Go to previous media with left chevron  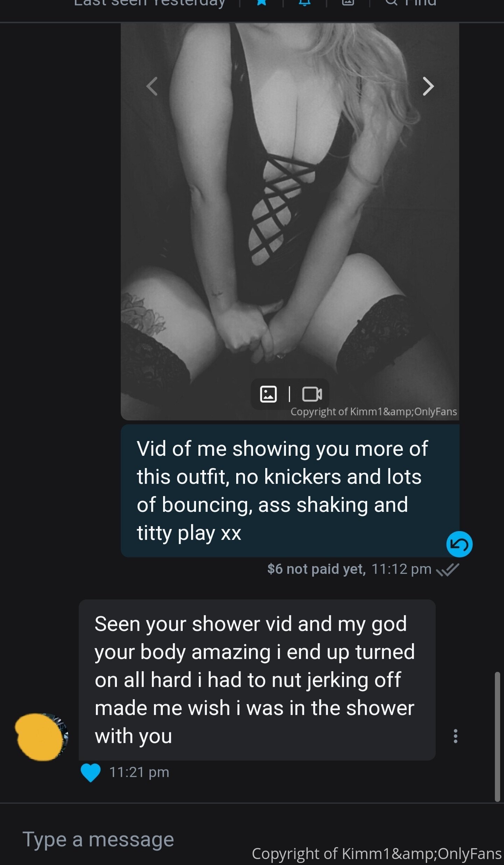point(152,86)
